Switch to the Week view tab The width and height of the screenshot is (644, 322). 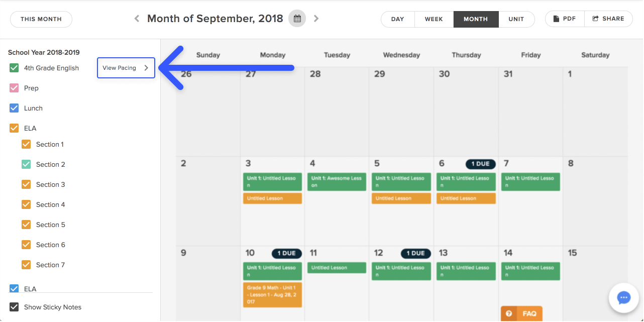[434, 19]
